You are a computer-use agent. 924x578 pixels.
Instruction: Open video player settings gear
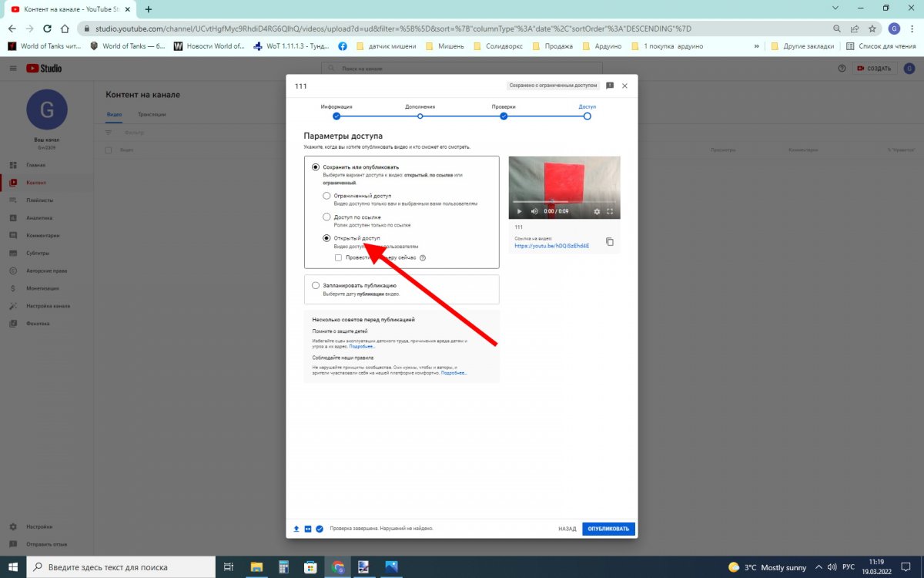point(597,211)
